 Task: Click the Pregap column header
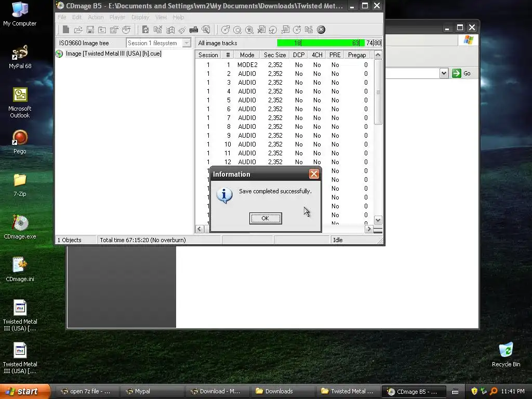357,55
